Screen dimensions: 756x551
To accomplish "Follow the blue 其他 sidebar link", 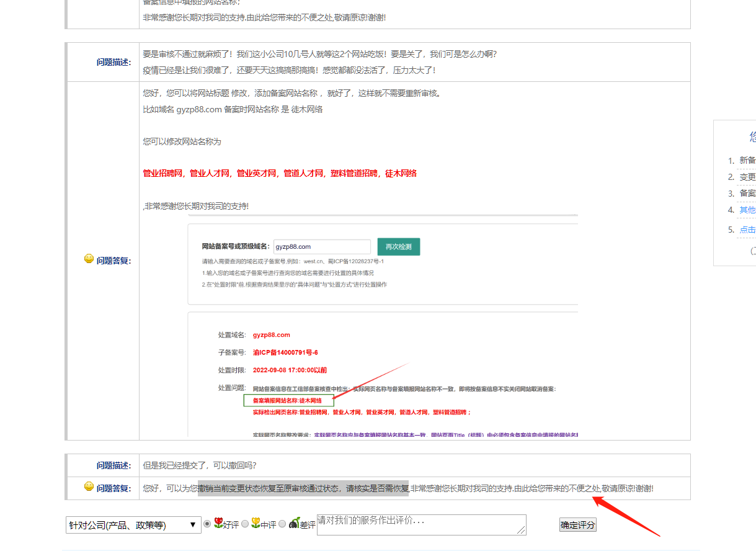I will tap(747, 210).
